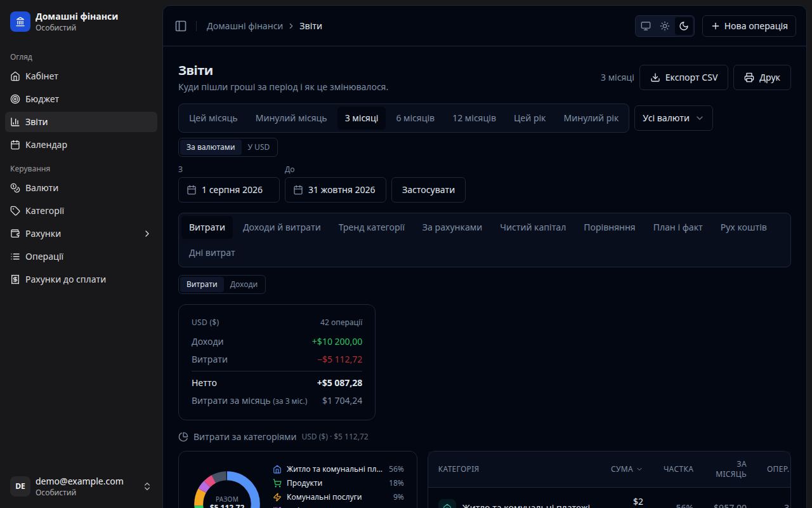Click the Категорії tag icon
812x508 pixels.
click(15, 211)
